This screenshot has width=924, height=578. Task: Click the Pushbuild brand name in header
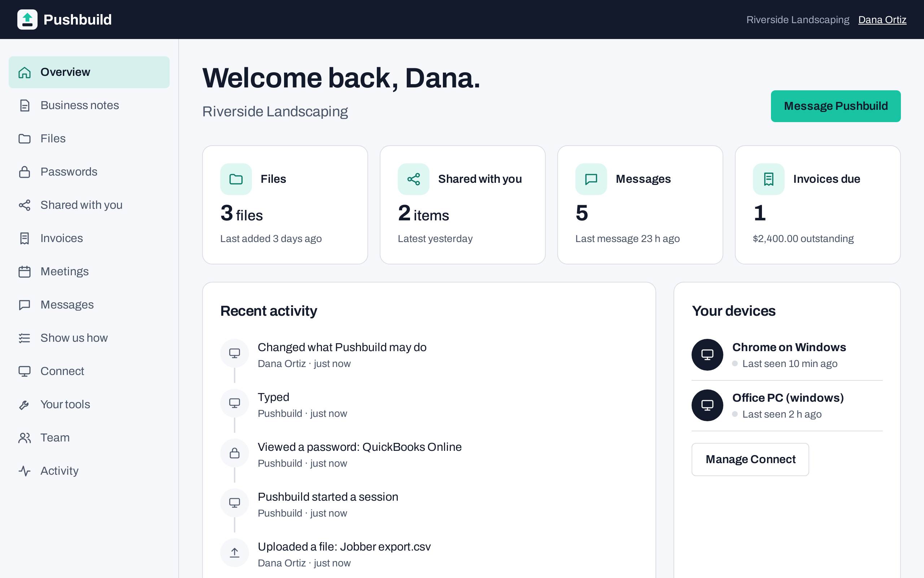point(78,20)
